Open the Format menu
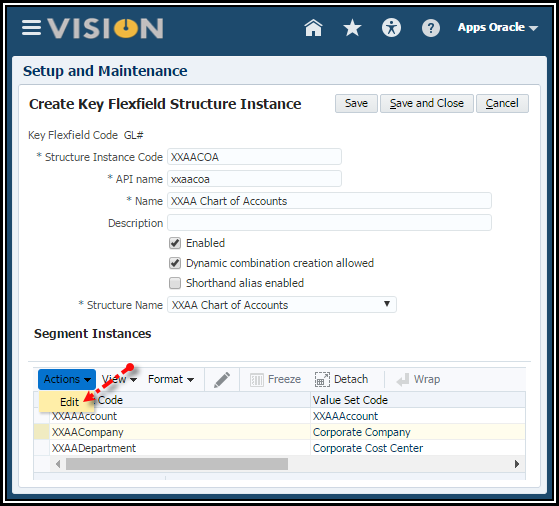Viewport: 559px width, 506px height. click(171, 379)
